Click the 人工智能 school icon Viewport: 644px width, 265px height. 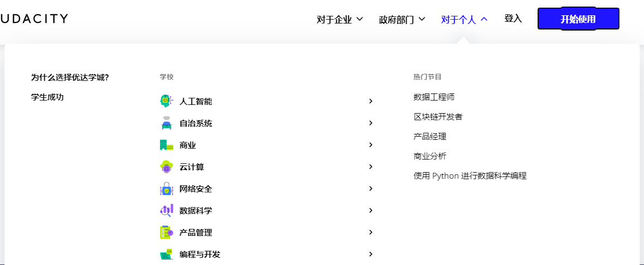tap(166, 101)
